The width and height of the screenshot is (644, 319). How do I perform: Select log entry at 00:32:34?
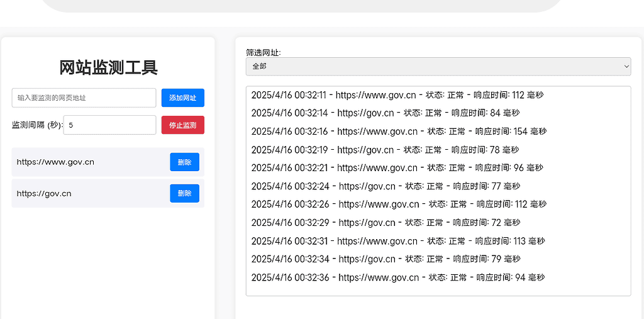pyautogui.click(x=386, y=259)
